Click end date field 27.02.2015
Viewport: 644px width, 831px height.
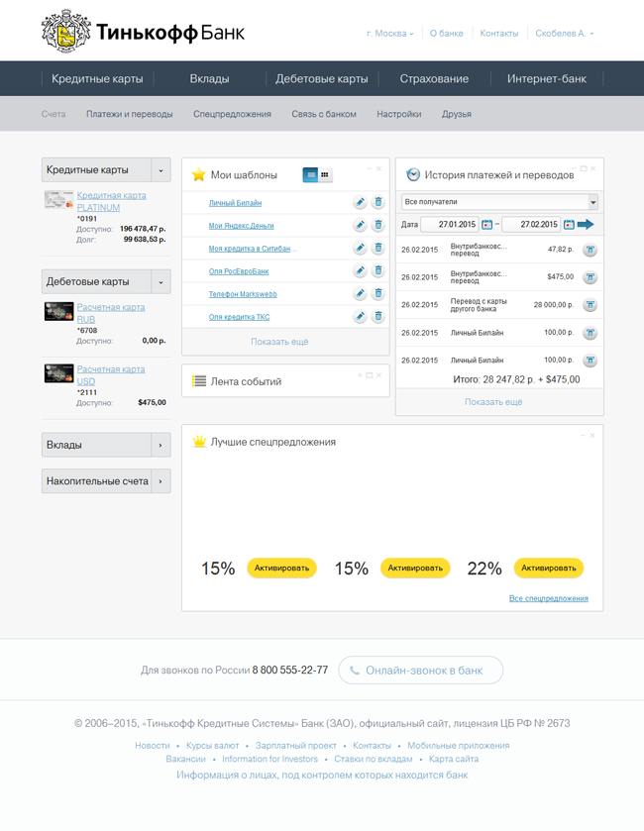[x=531, y=225]
